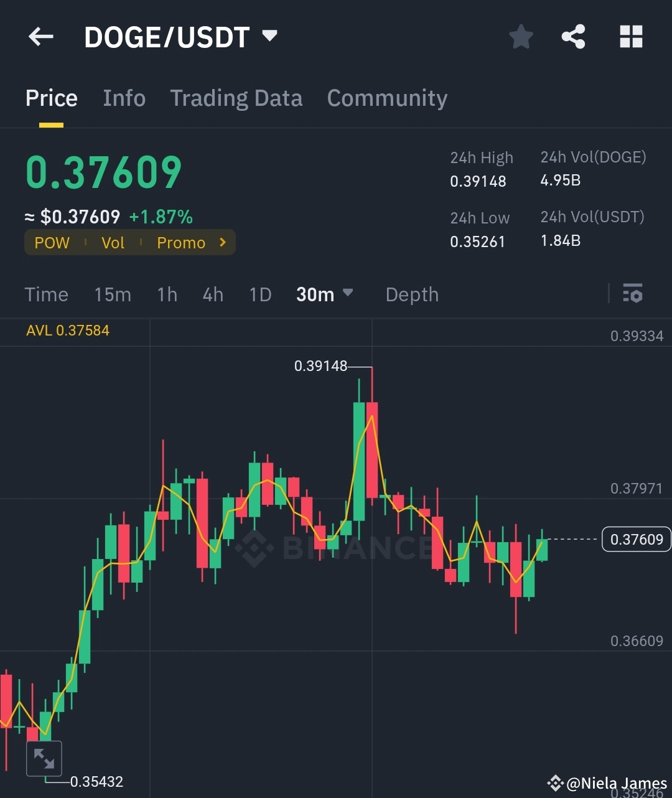Tap the Vol category tag
The height and width of the screenshot is (798, 672).
click(x=113, y=243)
